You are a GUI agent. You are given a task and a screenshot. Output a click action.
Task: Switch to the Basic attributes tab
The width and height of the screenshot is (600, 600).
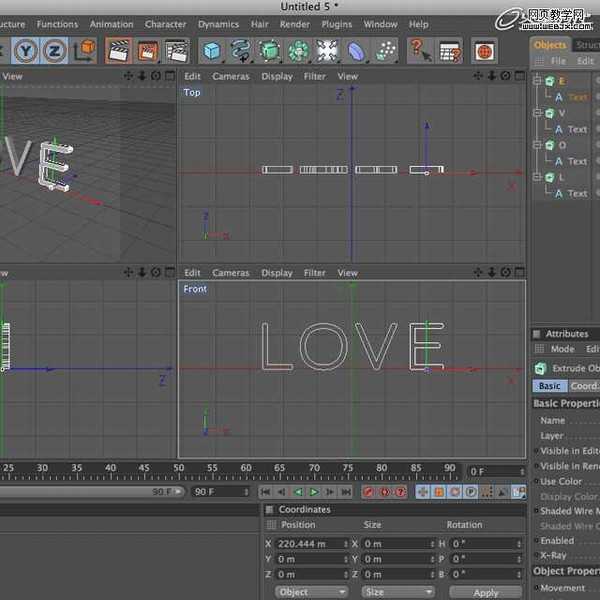[549, 386]
